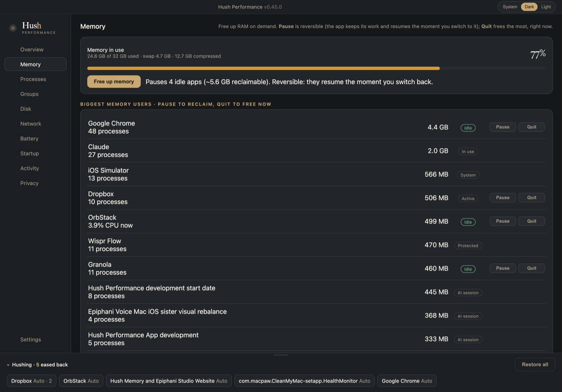Screen dimensions: 562x392
Task: Select Epiphani Voice Mac iOS sister row
Action: (x=157, y=312)
